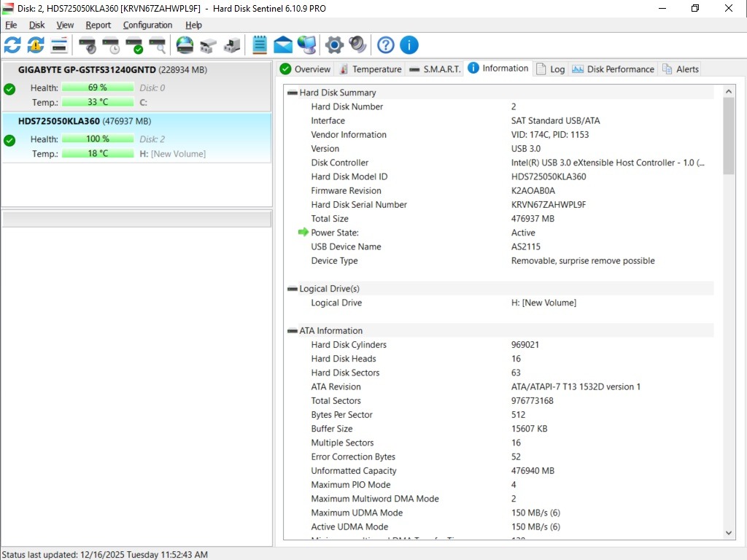This screenshot has height=560, width=747.
Task: Click the globe with disk toolbar icon
Action: 185,45
